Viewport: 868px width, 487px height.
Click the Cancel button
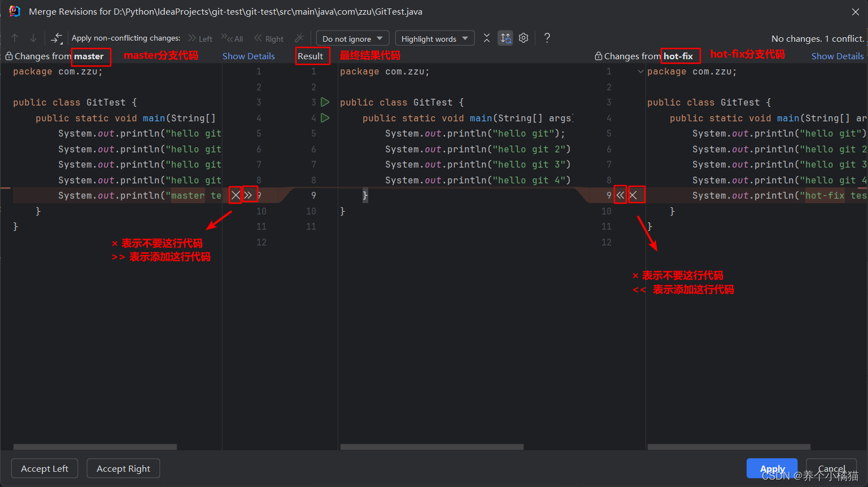(831, 468)
